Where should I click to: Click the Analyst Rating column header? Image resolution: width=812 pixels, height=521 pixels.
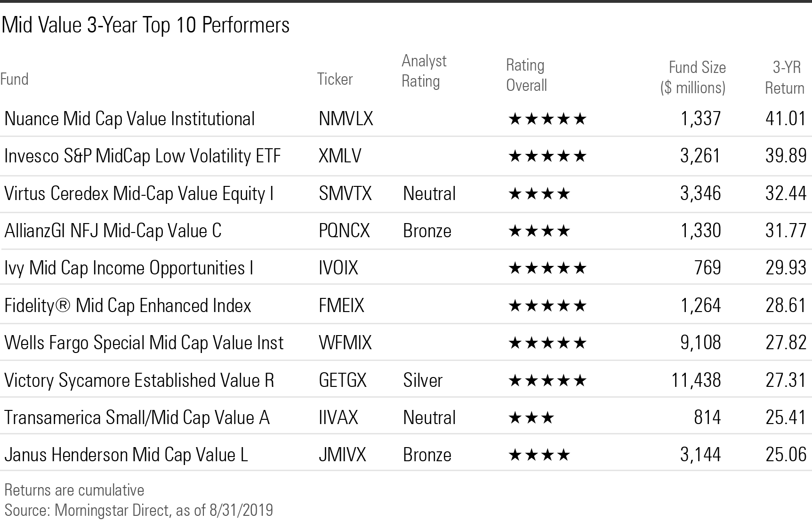(x=423, y=71)
